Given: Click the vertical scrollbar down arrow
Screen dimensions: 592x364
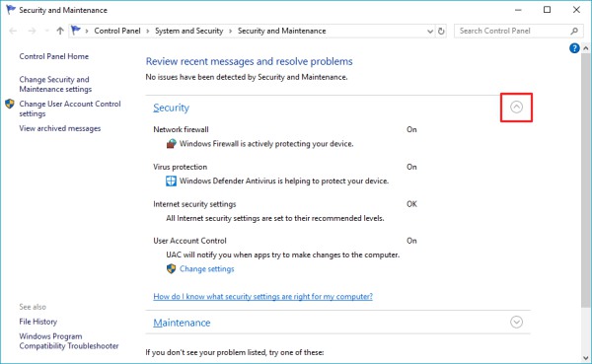Looking at the screenshot, I should tap(585, 358).
